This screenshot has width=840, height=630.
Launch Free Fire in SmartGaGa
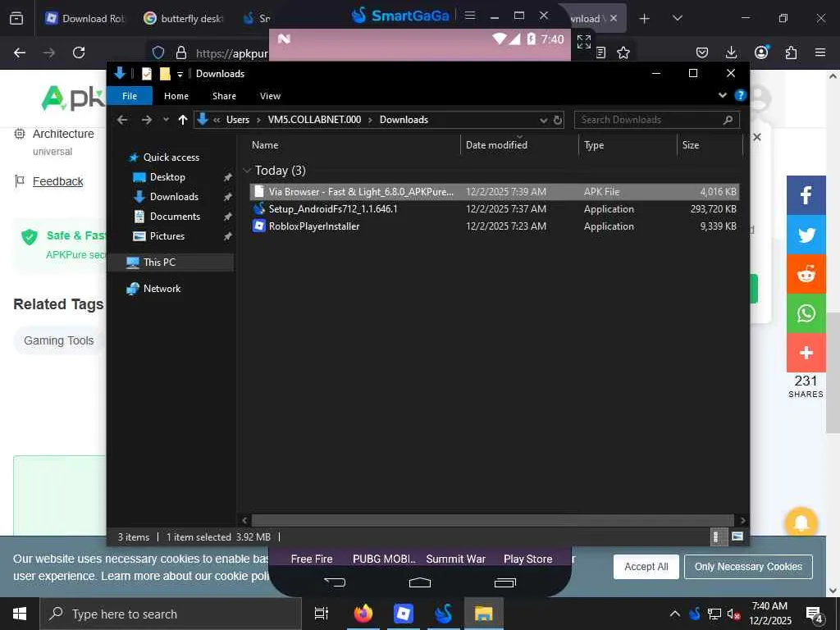311,559
